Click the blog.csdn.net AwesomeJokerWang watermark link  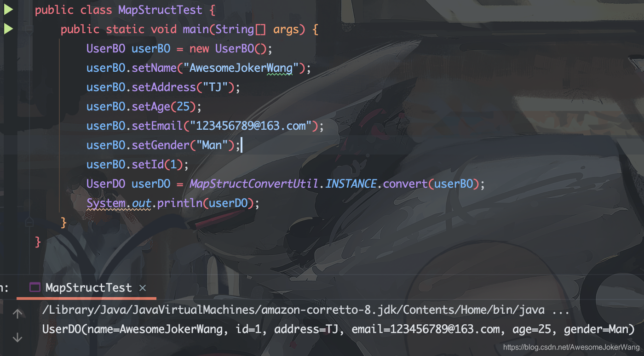pos(571,348)
